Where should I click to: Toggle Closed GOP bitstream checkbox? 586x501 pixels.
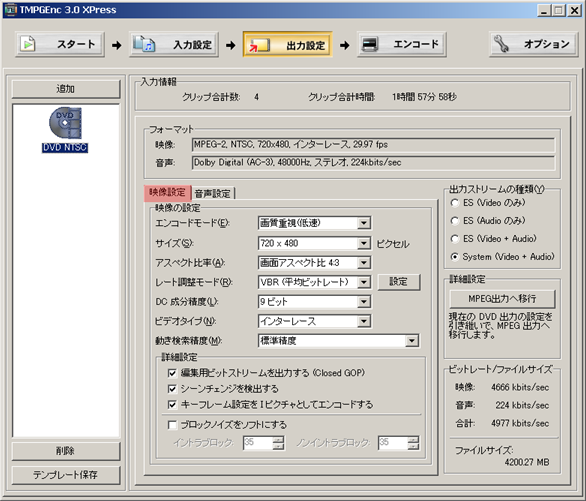click(x=172, y=373)
